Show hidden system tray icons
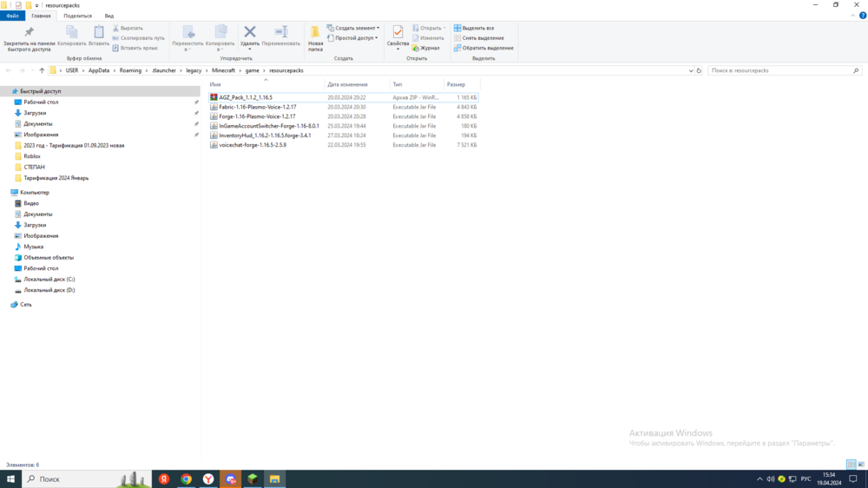 [759, 478]
